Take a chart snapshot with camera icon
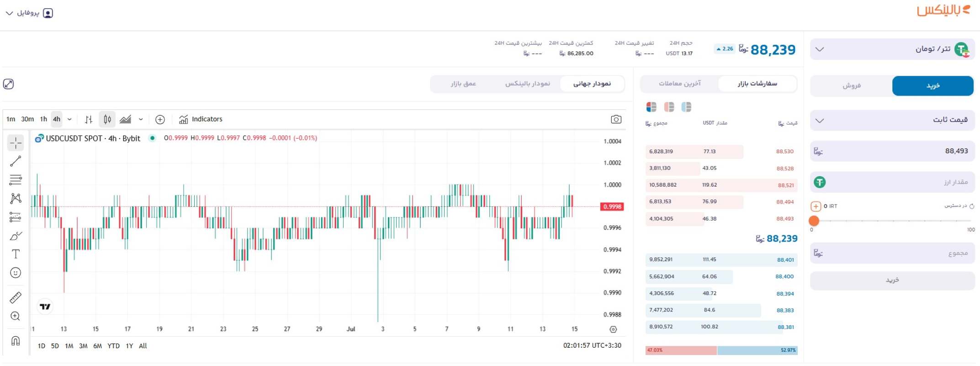 [x=616, y=119]
